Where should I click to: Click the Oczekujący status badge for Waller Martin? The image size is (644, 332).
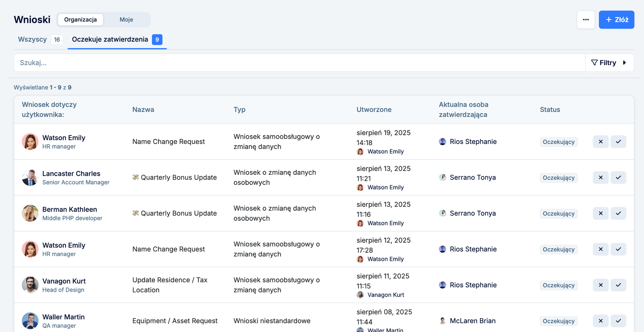558,321
